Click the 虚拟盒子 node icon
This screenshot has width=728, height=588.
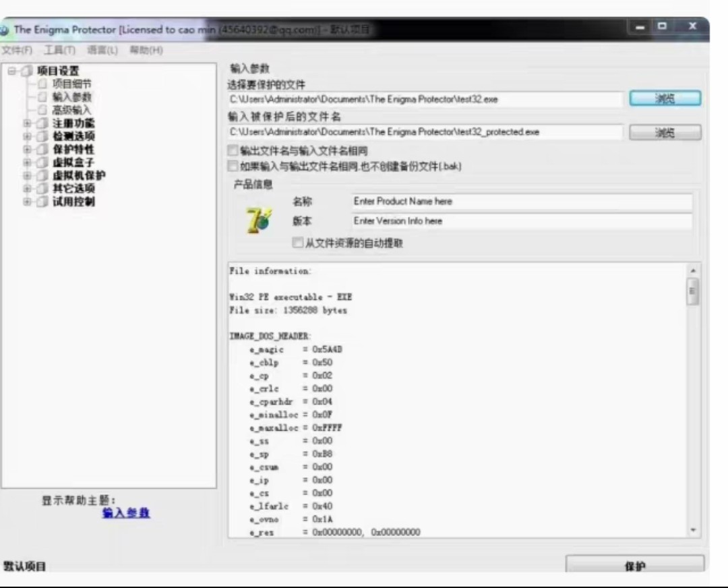(x=42, y=162)
